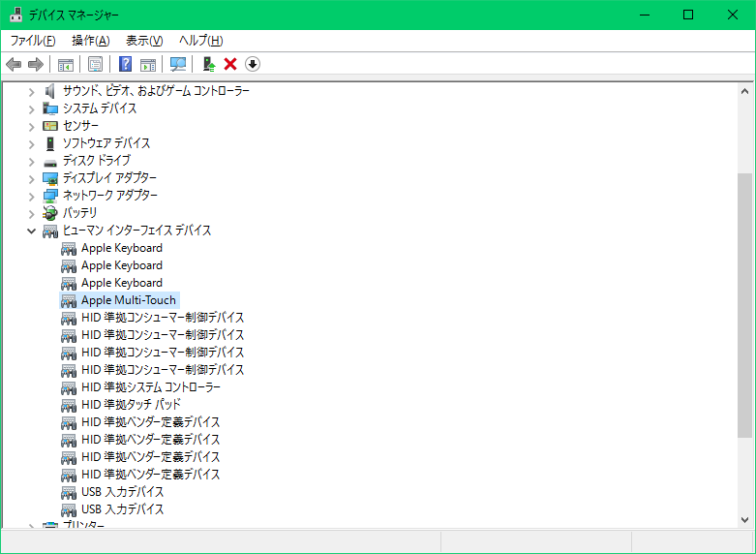Disable device with the down-arrow circle icon
The image size is (756, 554).
(x=253, y=64)
